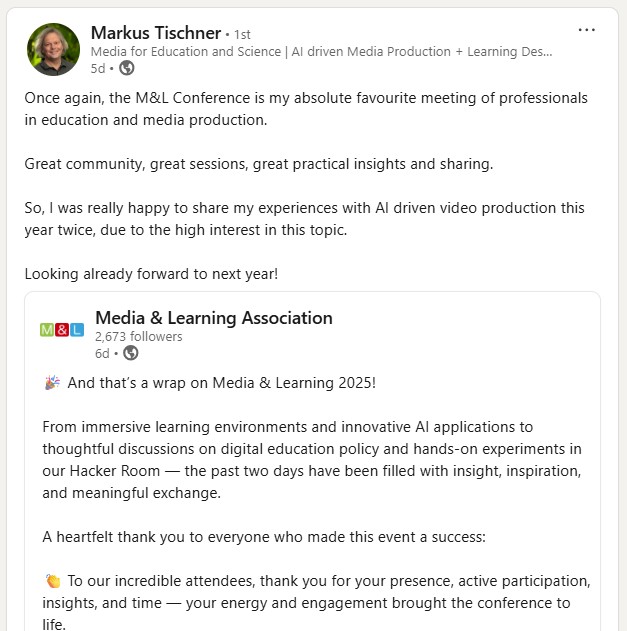
Task: Open the "that's a wrap" shared post line
Action: click(221, 383)
